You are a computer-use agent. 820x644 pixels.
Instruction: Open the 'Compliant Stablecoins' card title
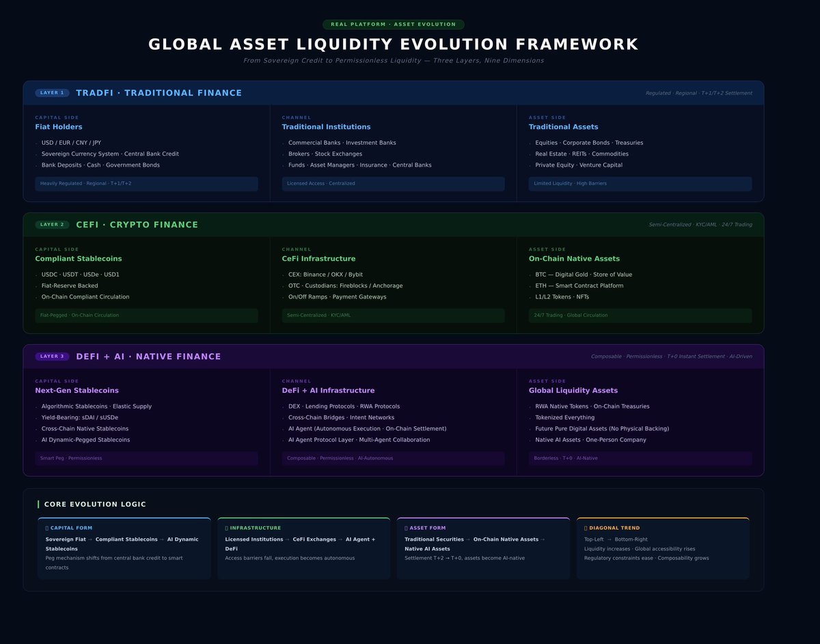click(79, 259)
